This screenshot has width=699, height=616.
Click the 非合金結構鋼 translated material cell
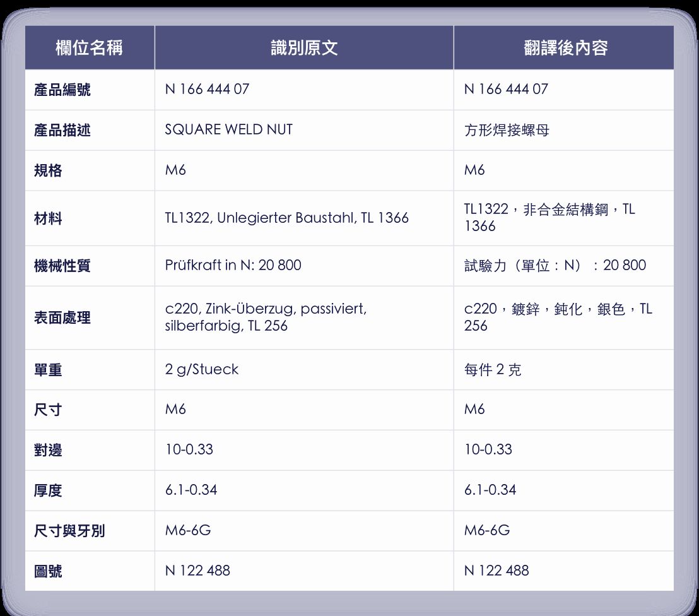click(564, 218)
